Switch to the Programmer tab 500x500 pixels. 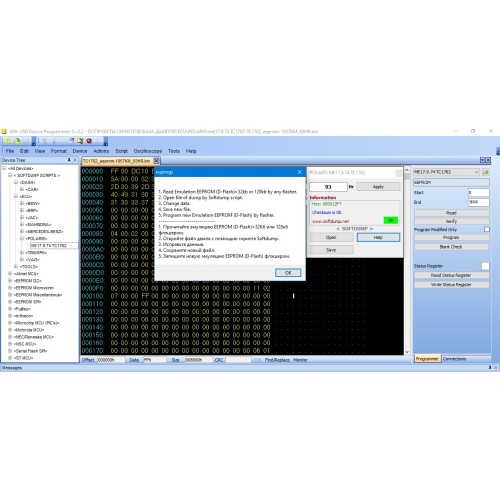pos(427,359)
